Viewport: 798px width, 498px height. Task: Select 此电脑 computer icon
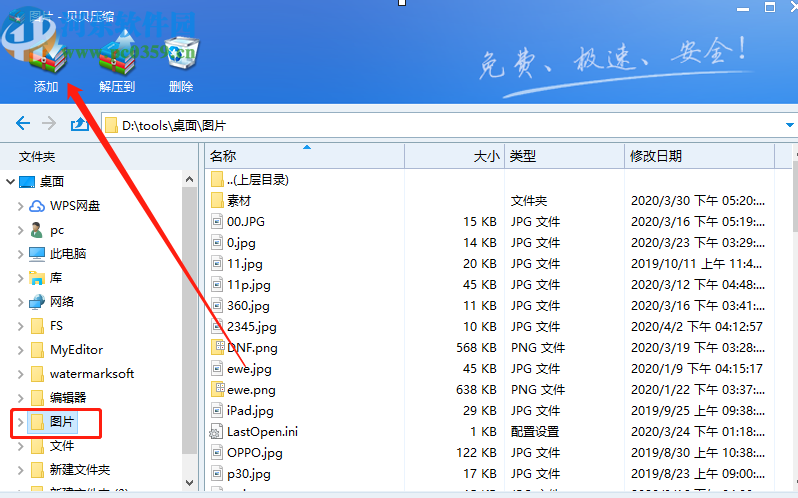(x=37, y=254)
